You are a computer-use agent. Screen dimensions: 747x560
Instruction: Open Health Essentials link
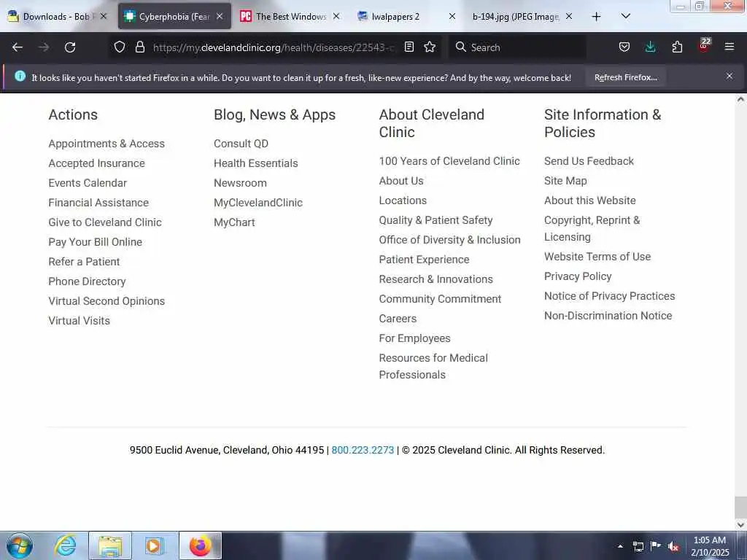(256, 163)
